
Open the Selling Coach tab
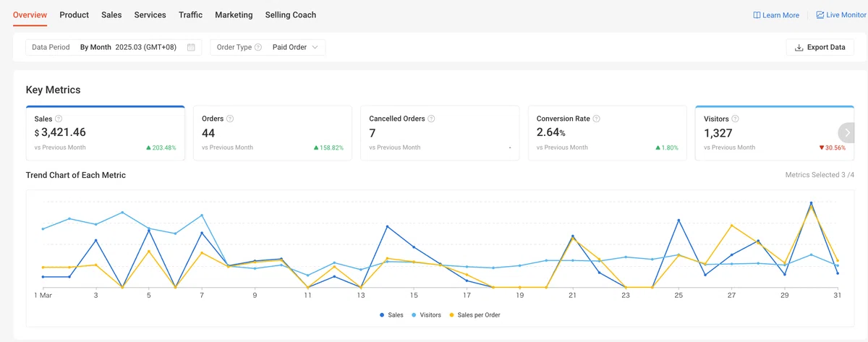tap(291, 14)
